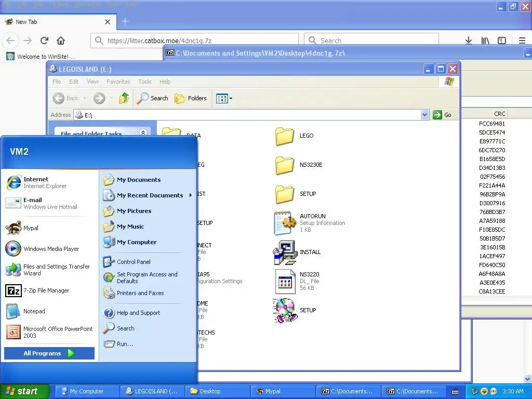The width and height of the screenshot is (532, 399).
Task: Open View menu in Explorer window
Action: [92, 82]
